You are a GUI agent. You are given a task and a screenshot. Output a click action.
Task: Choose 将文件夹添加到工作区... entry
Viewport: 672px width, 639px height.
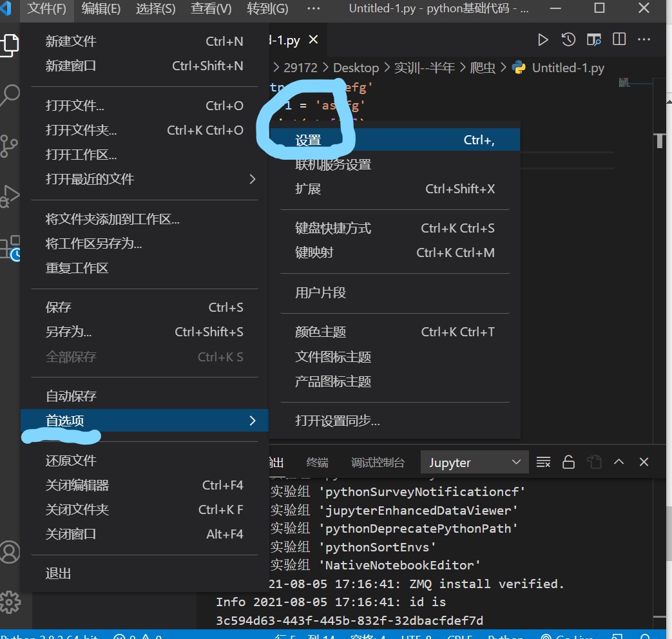[x=145, y=219]
